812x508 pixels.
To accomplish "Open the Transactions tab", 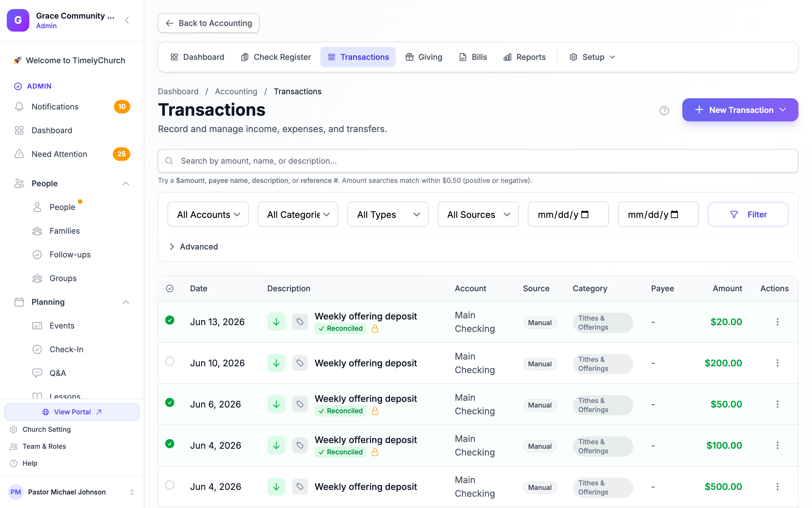I will coord(358,57).
